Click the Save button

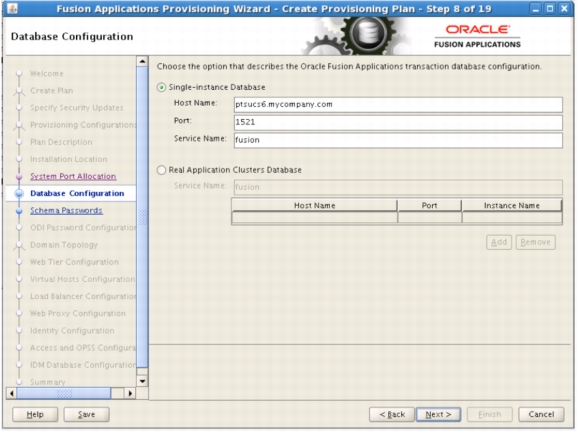[x=86, y=415]
